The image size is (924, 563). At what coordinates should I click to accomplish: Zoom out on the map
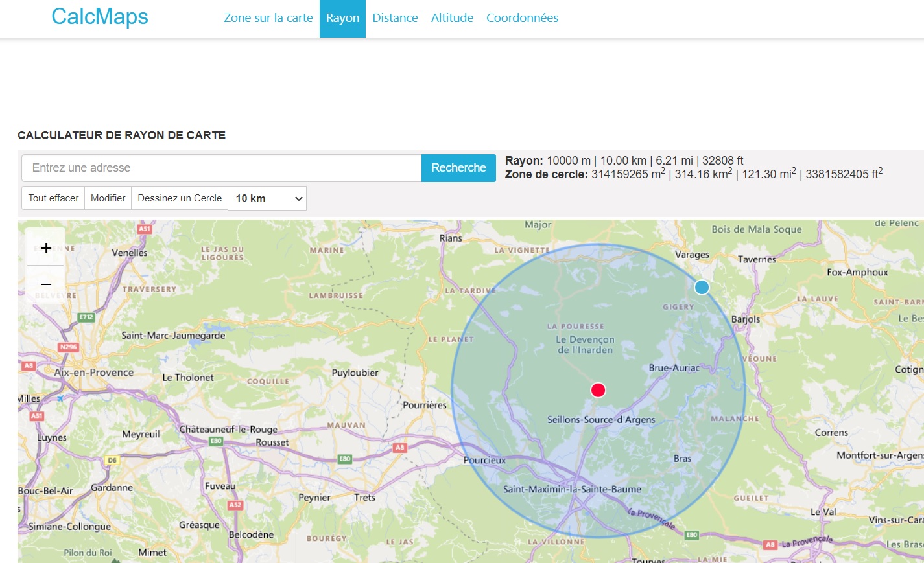(x=46, y=284)
